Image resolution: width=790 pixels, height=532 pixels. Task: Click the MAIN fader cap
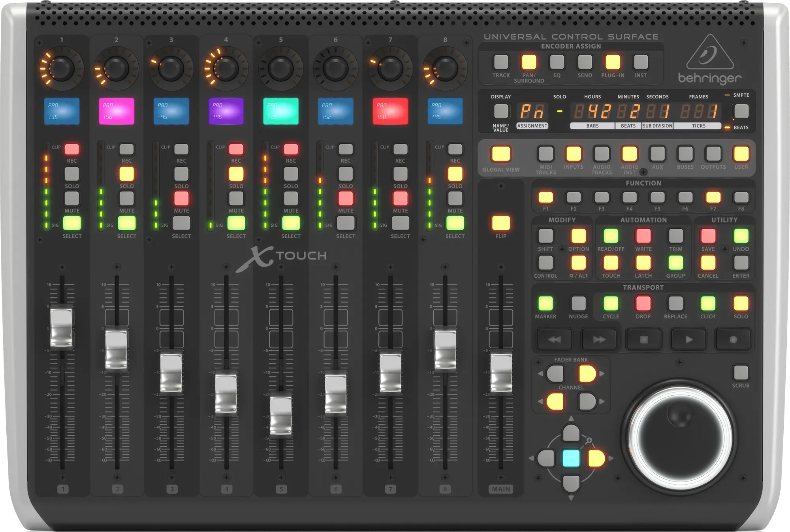coord(501,373)
